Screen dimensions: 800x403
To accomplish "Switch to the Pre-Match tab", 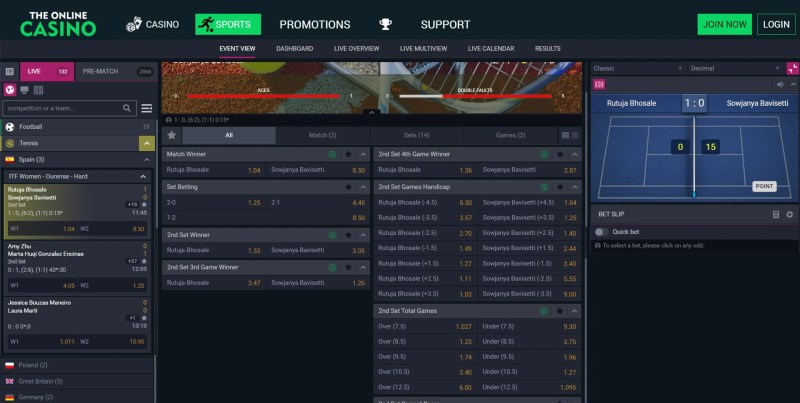I will (115, 71).
